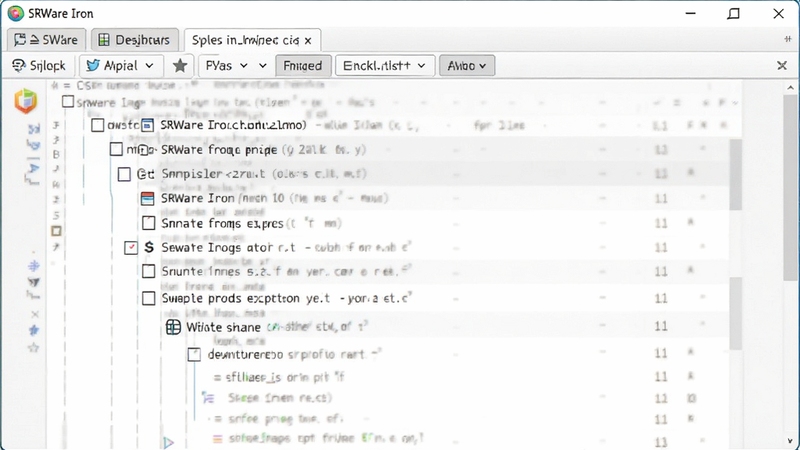The height and width of the screenshot is (450, 800).
Task: Click the brown square icon in gutter
Action: point(57,231)
